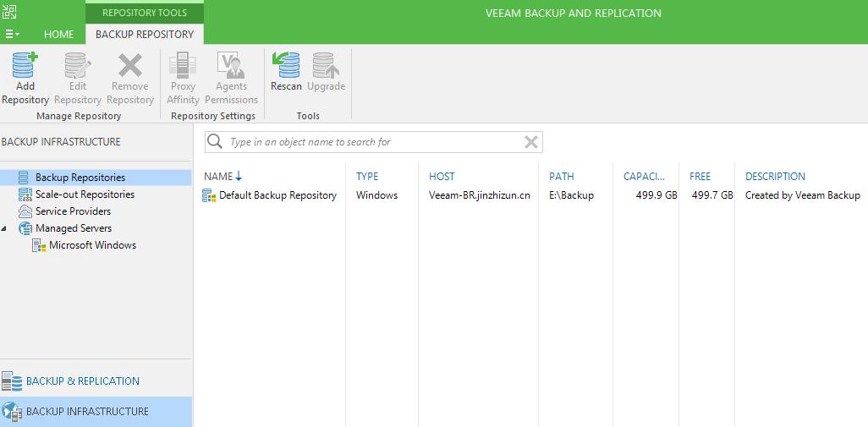Screen dimensions: 868x427
Task: Sort by the TYPE column header
Action: click(x=367, y=177)
